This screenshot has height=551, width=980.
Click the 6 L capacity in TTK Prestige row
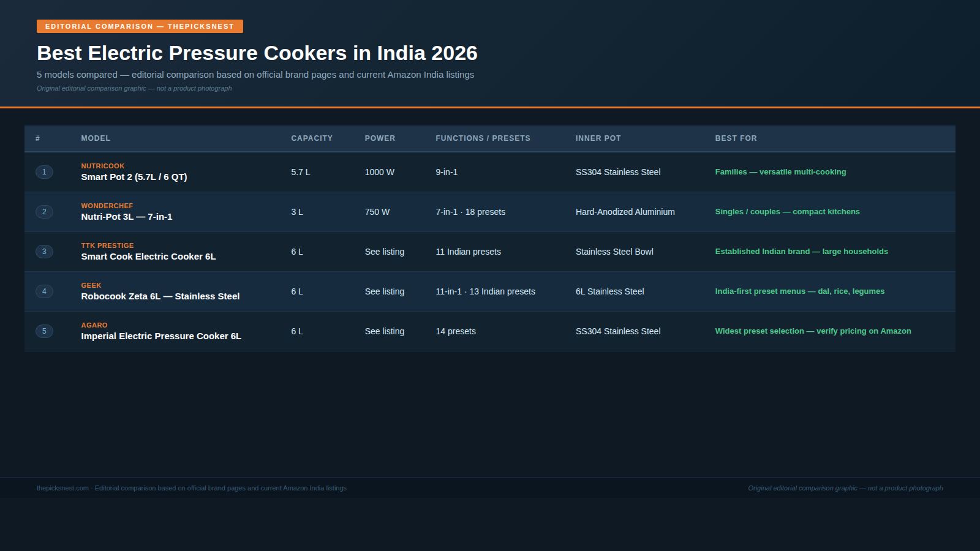297,252
